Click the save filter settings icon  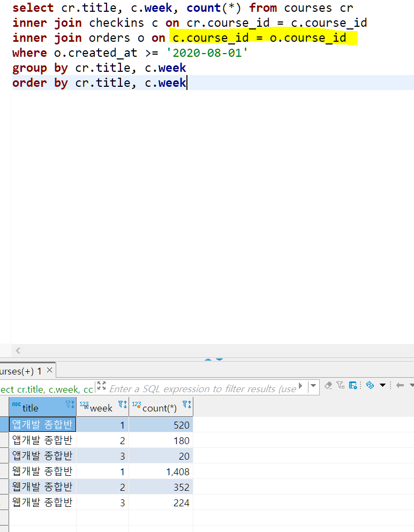(x=353, y=385)
